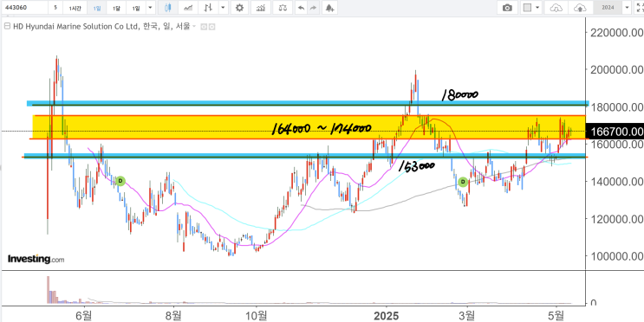This screenshot has width=644, height=322.
Task: Select the area chart type icon
Action: (188, 8)
